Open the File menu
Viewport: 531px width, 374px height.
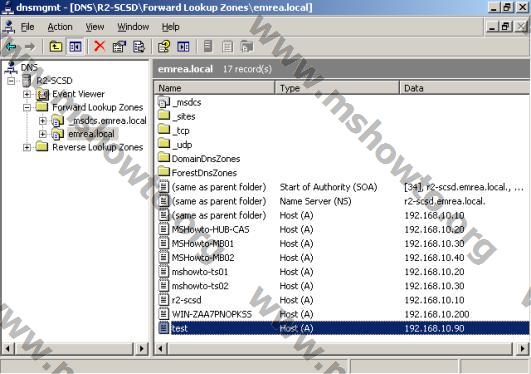coord(27,27)
